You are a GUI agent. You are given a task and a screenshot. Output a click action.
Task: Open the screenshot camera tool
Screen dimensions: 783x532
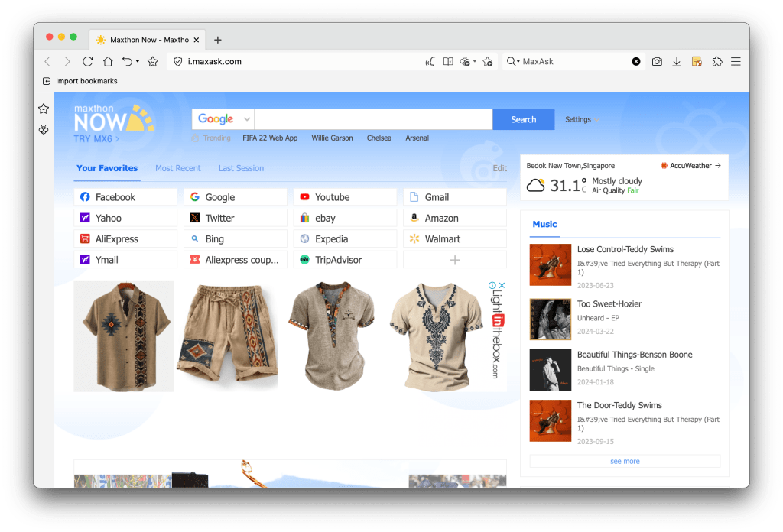[x=657, y=61]
